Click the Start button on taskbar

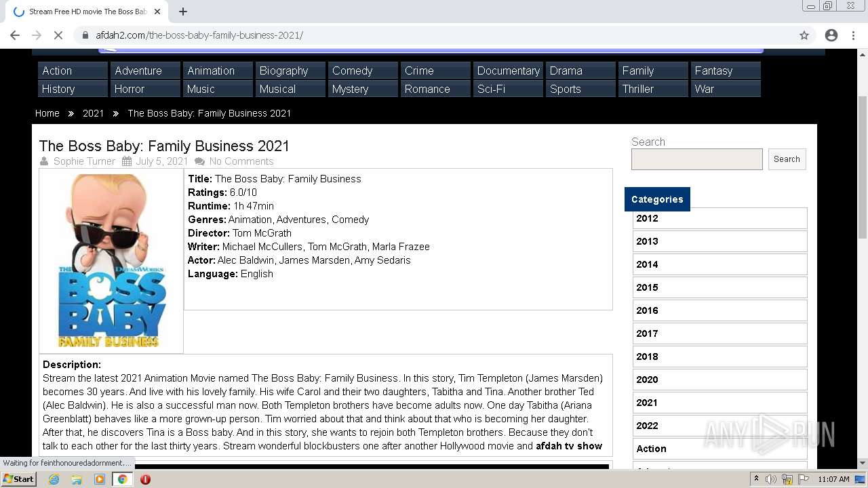[x=18, y=479]
